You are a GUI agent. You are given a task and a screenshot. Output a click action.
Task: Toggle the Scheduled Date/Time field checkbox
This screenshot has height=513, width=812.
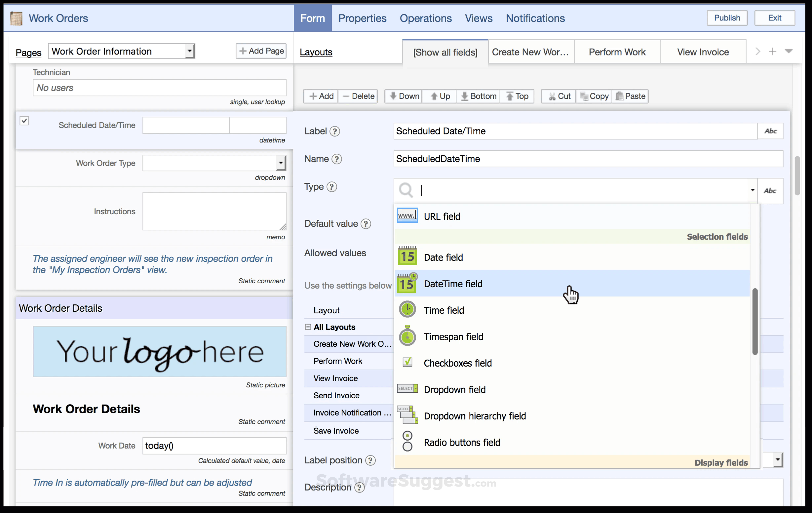coord(24,121)
